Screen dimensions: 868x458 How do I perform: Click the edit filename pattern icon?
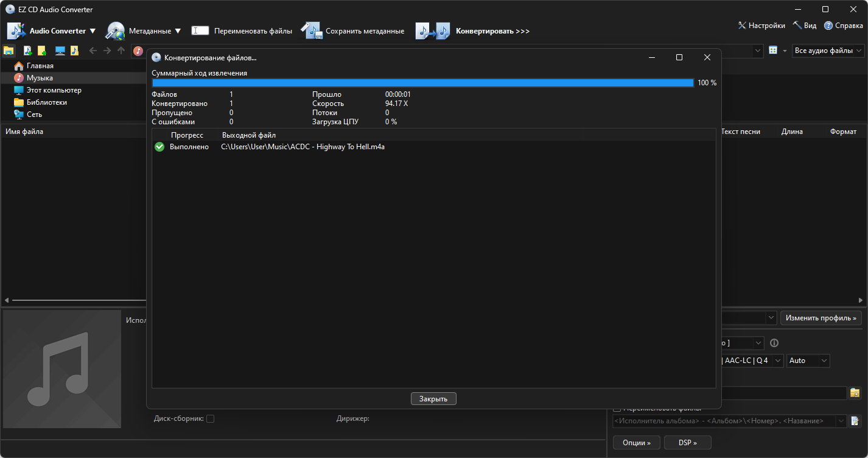coord(855,421)
